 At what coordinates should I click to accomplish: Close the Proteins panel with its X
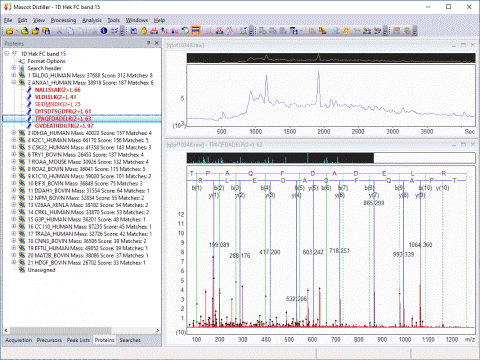click(x=157, y=43)
